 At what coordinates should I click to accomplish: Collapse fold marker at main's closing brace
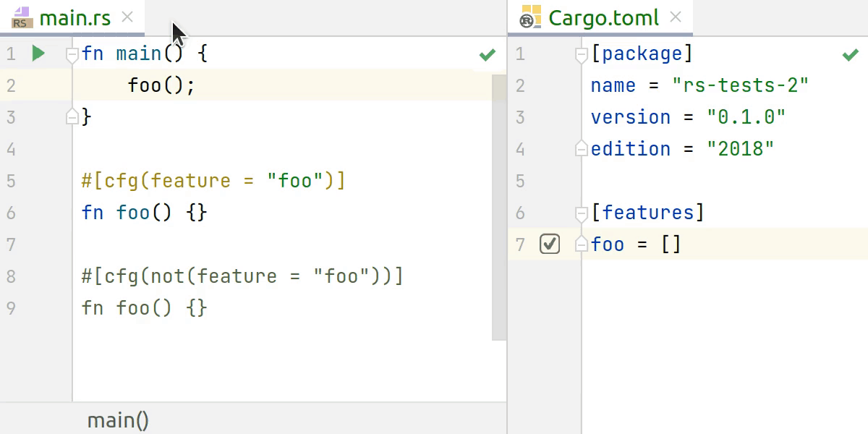pos(72,116)
